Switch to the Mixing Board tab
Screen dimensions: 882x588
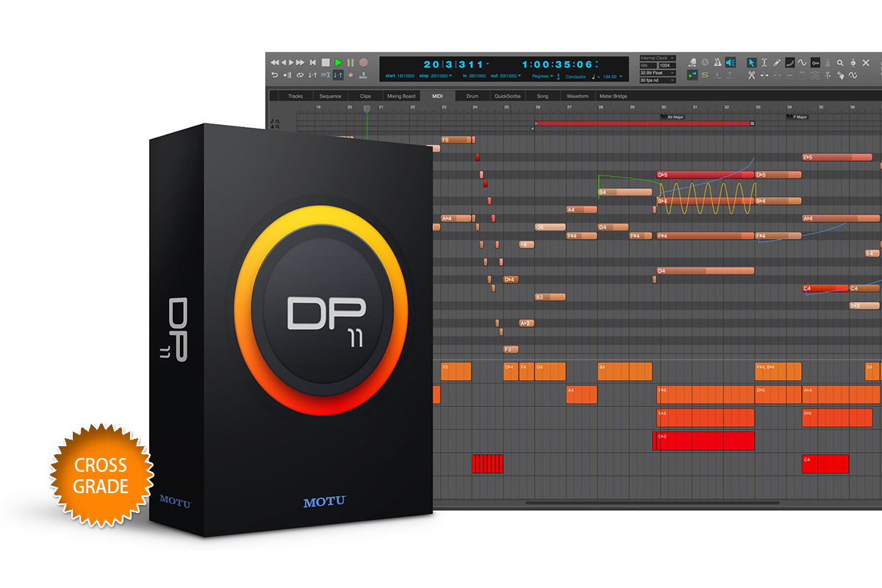401,96
